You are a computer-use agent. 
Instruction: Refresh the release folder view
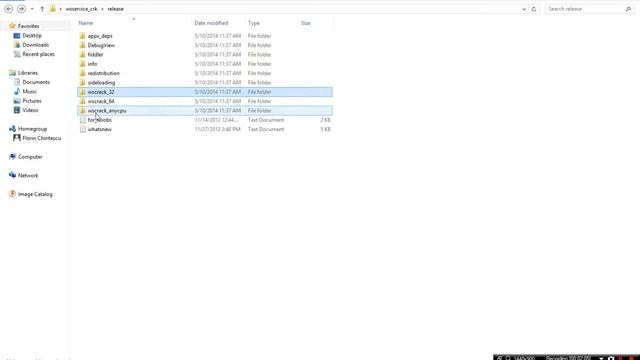tap(534, 9)
